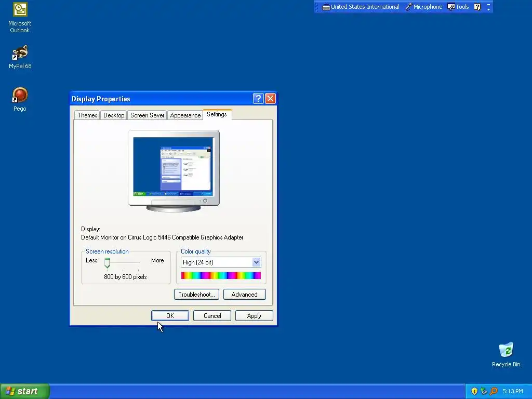
Task: Switch to the Desktop tab
Action: pyautogui.click(x=114, y=115)
